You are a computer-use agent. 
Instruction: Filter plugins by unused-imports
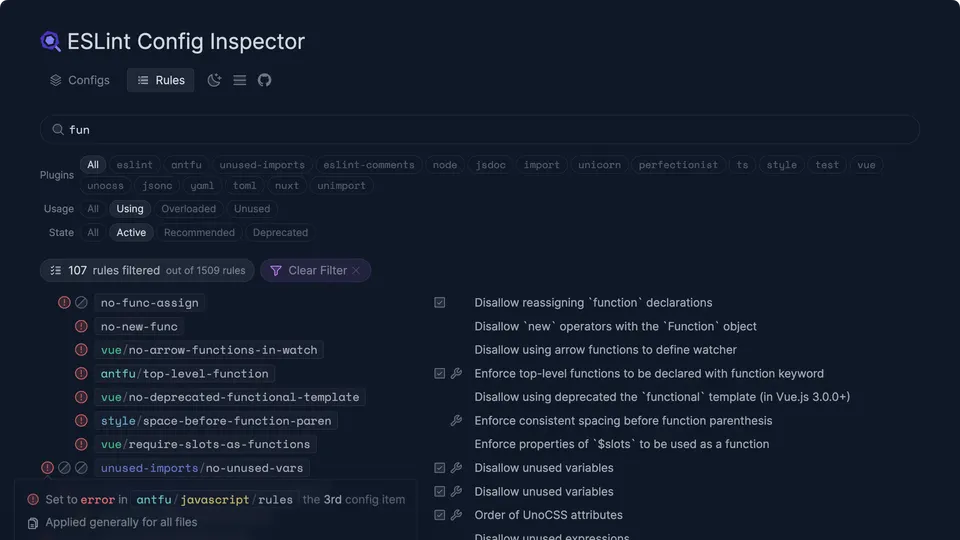click(262, 165)
